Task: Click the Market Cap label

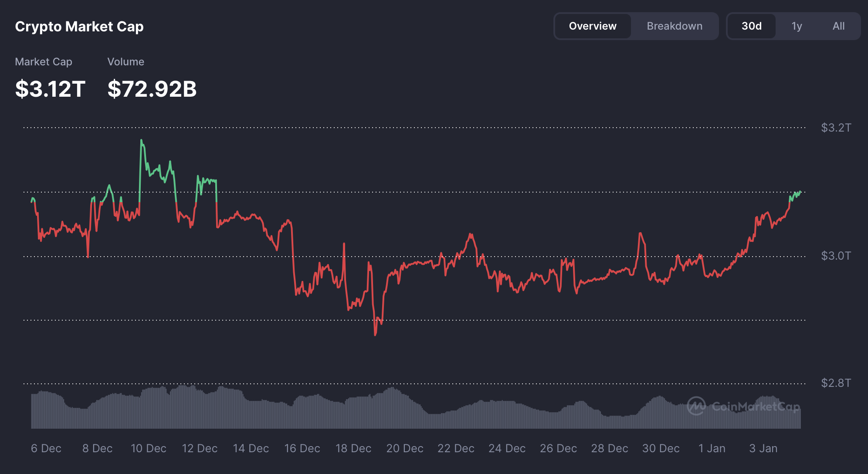Action: (x=44, y=62)
